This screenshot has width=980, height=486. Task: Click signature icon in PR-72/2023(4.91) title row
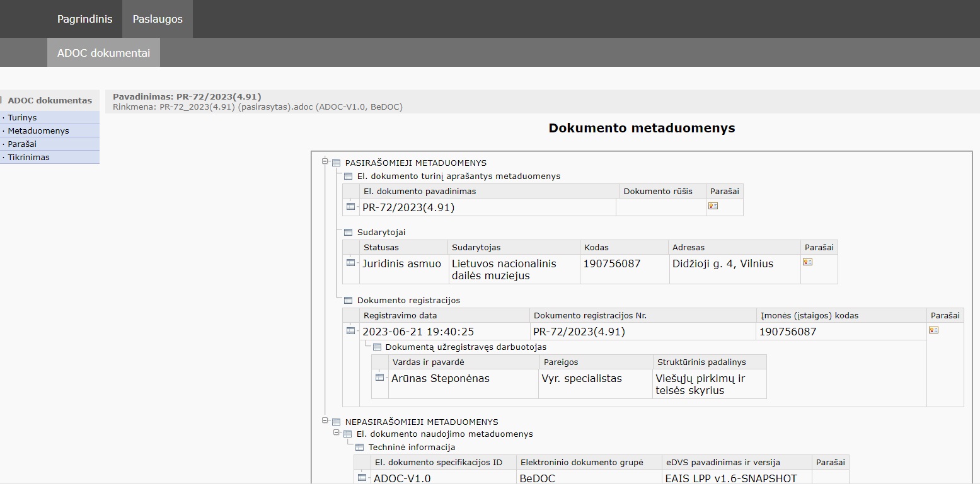pyautogui.click(x=713, y=205)
